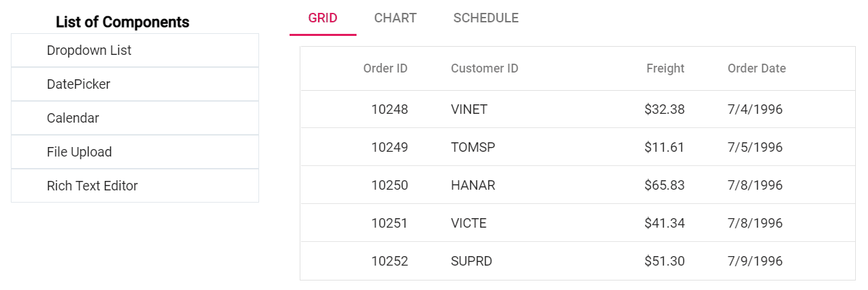Viewport: 868px width, 290px height.
Task: Sort by Order ID column header
Action: [385, 68]
